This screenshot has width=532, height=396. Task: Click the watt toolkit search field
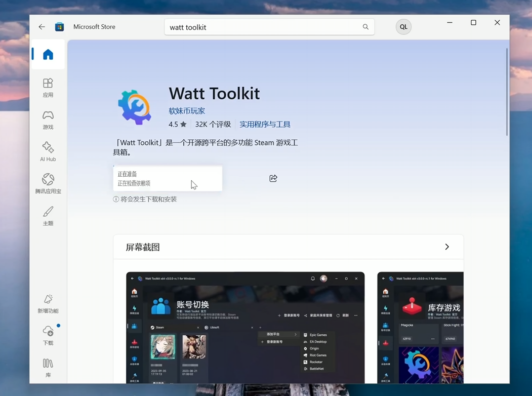coord(263,27)
